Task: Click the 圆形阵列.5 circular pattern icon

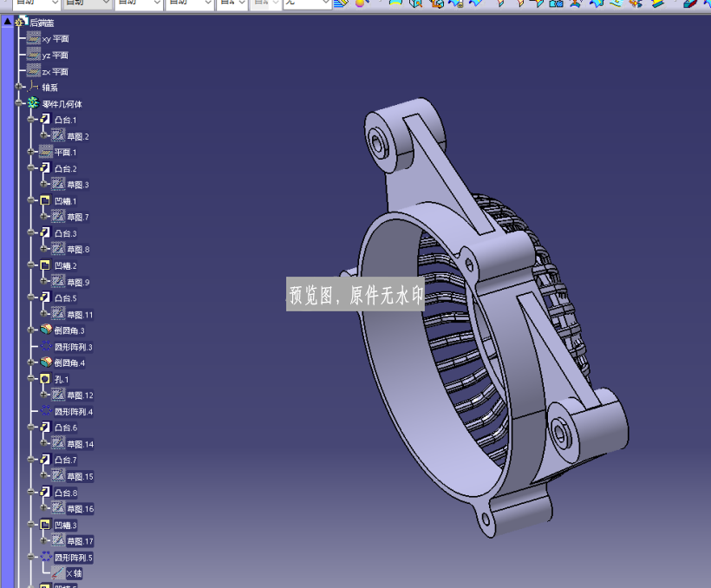Action: [x=46, y=557]
